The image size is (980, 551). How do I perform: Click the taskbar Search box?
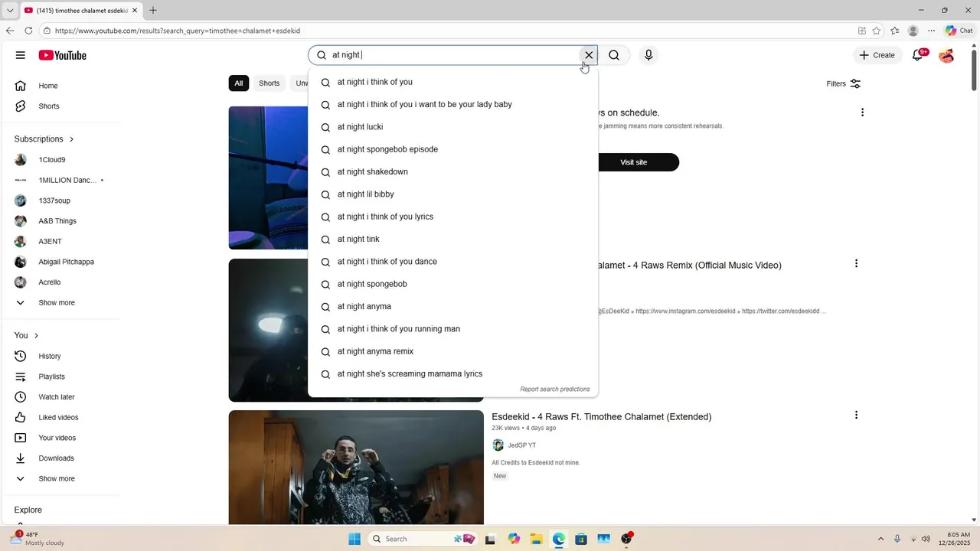tap(423, 539)
